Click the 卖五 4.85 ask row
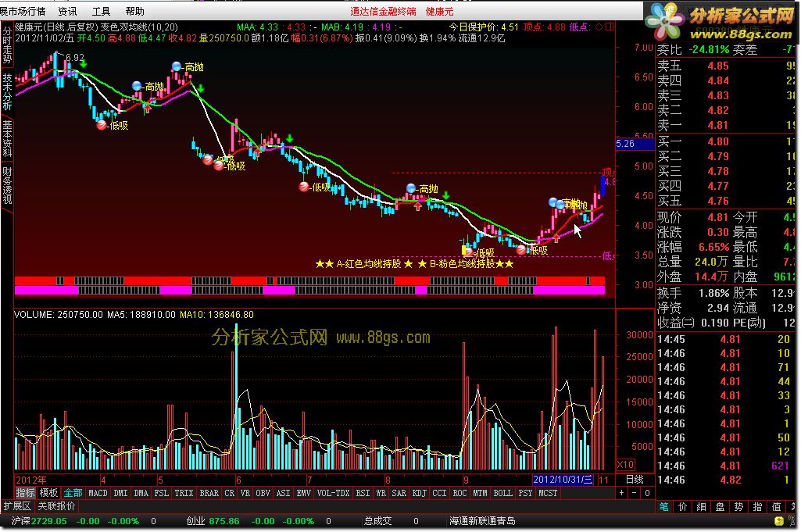The image size is (801, 532). tap(726, 66)
